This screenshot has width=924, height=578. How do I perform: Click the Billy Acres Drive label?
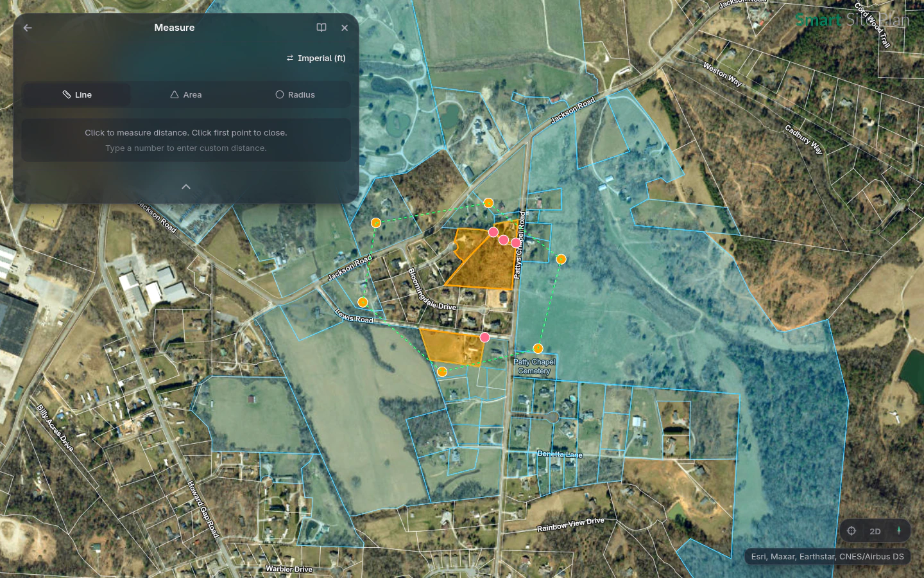click(x=55, y=428)
